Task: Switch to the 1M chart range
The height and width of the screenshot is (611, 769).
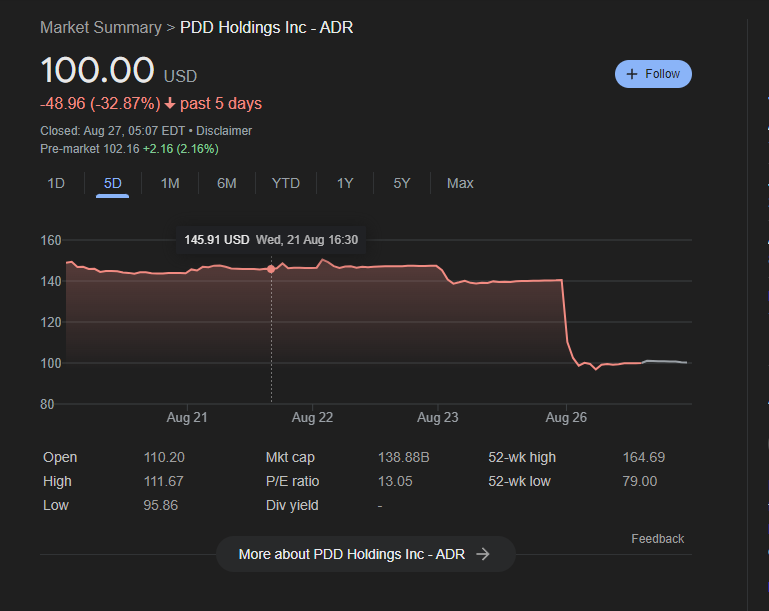Action: (170, 183)
